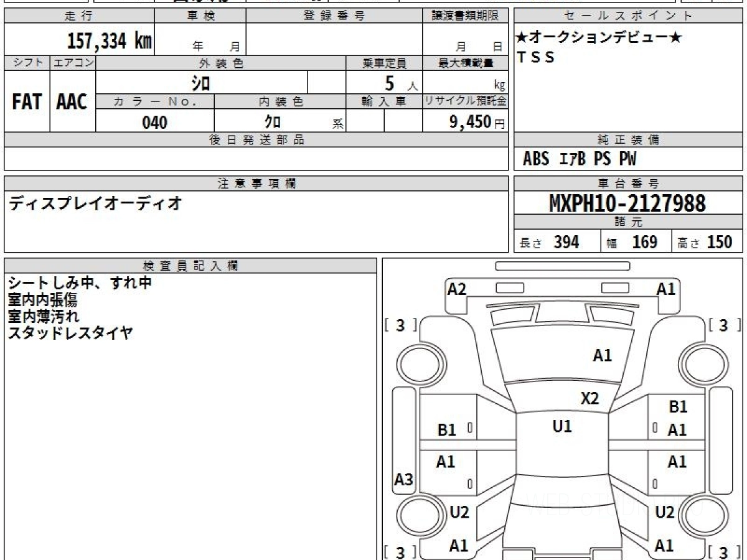Click the 諸元 header
This screenshot has height=560, width=747.
click(629, 222)
